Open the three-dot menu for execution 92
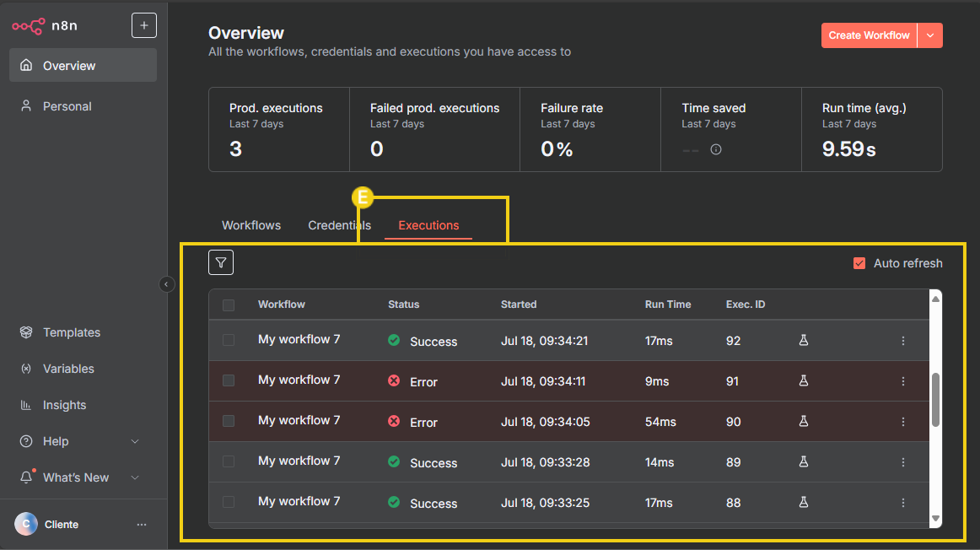The height and width of the screenshot is (550, 980). tap(903, 341)
